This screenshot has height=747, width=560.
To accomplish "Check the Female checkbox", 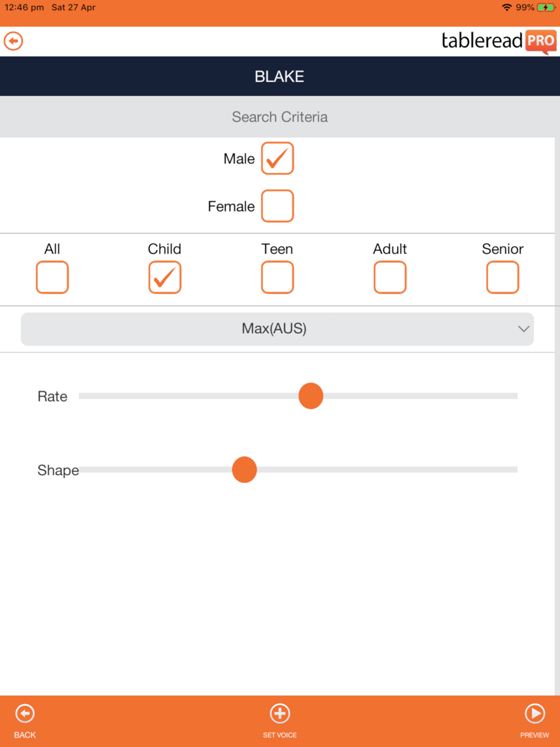I will [x=277, y=206].
